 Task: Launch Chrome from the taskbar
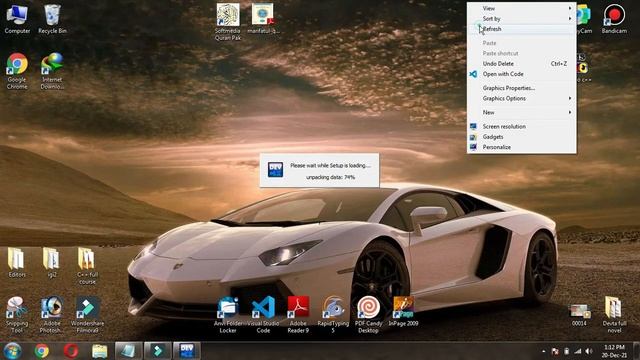[41, 351]
